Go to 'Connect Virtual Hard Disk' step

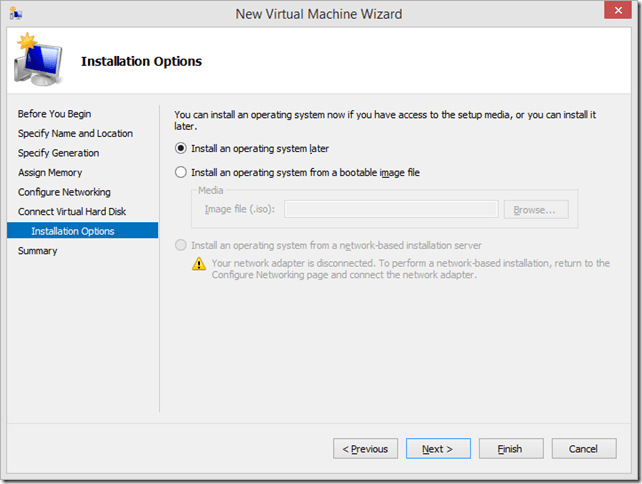[x=72, y=212]
